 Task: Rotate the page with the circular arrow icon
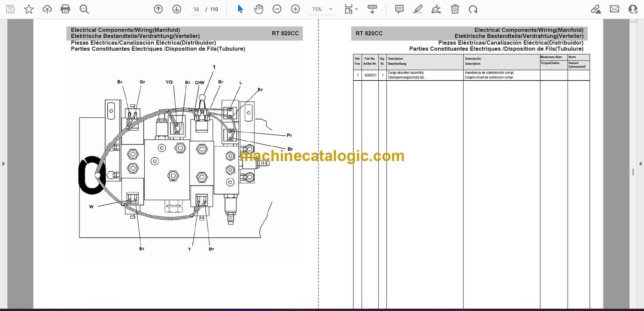(473, 9)
